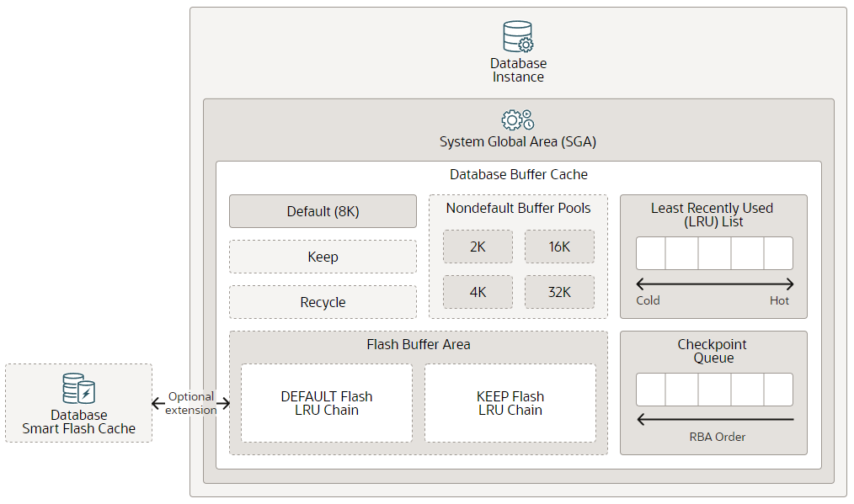Screen dimensions: 854x504
Task: Select the DEFAULT Flash LRU Chain box
Action: click(x=327, y=403)
